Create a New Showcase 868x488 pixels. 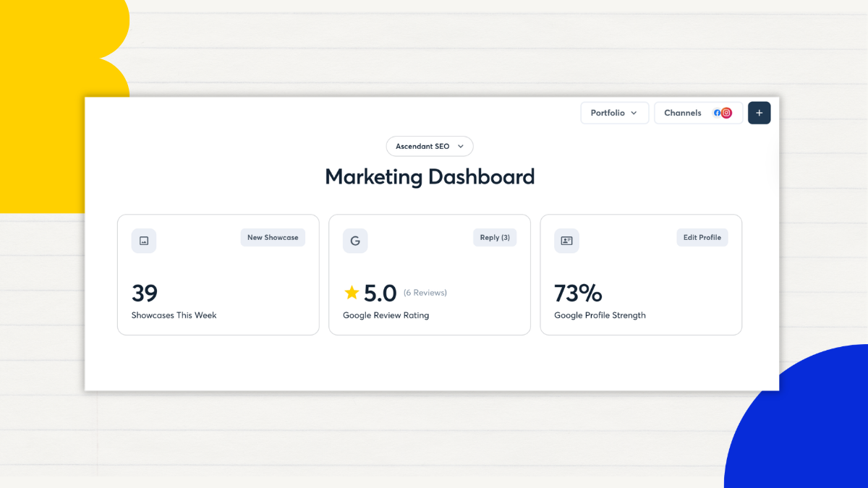pos(273,237)
